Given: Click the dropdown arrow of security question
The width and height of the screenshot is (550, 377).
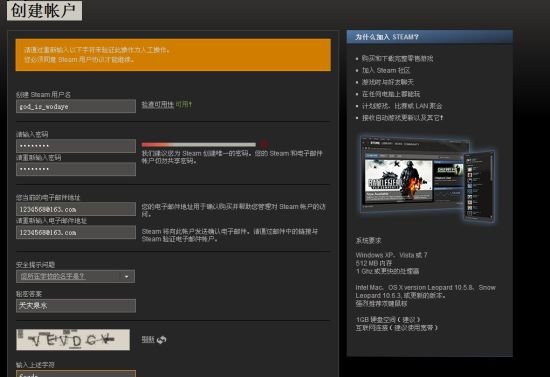Looking at the screenshot, I should (x=127, y=277).
